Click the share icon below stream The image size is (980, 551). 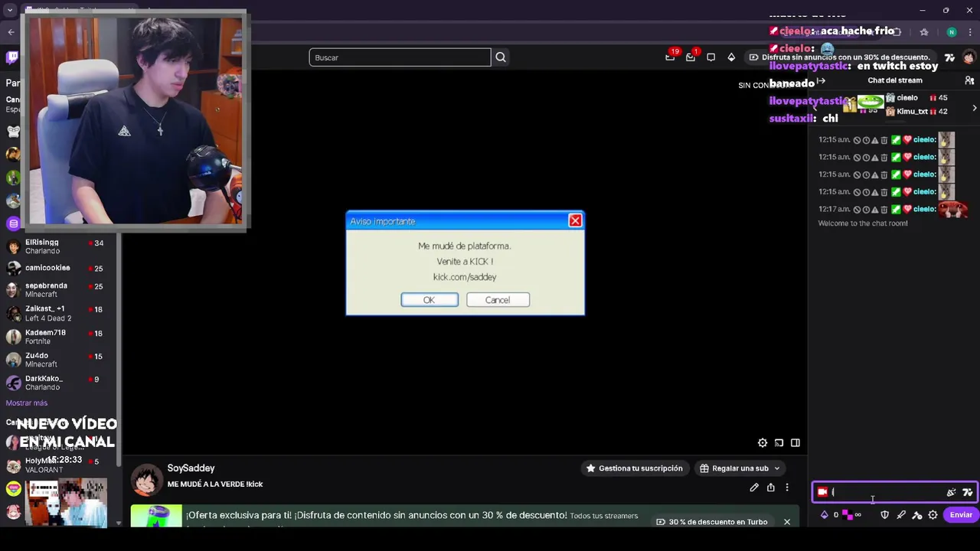[771, 487]
